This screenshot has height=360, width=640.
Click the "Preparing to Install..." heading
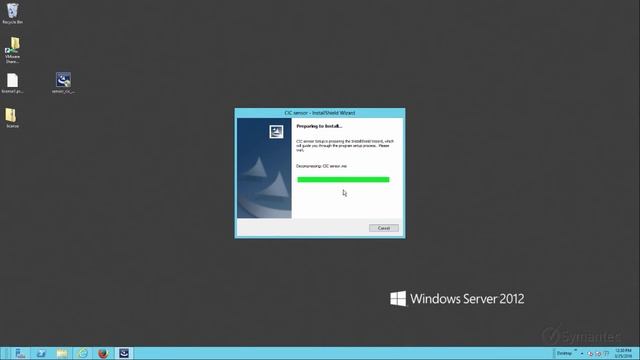click(x=319, y=126)
